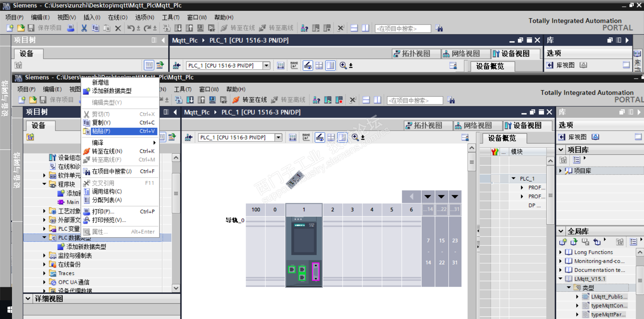The width and height of the screenshot is (644, 319).
Task: Click the download to device icon in the front window
Action: coord(190,100)
